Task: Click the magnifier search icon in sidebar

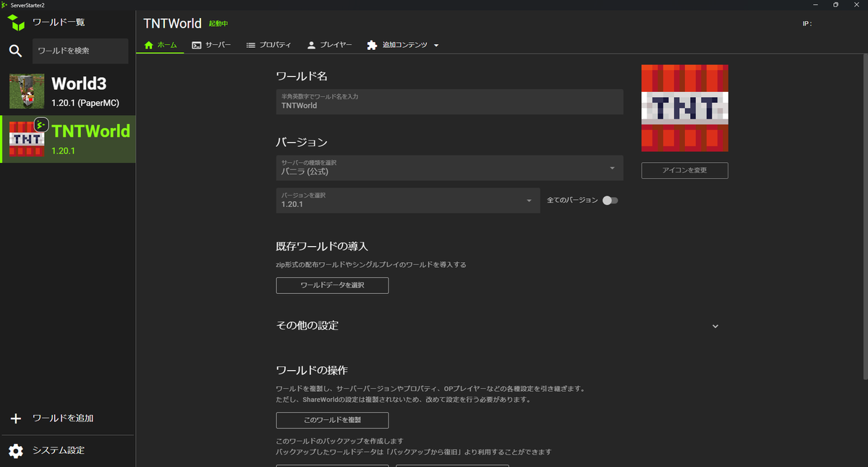Action: click(16, 51)
